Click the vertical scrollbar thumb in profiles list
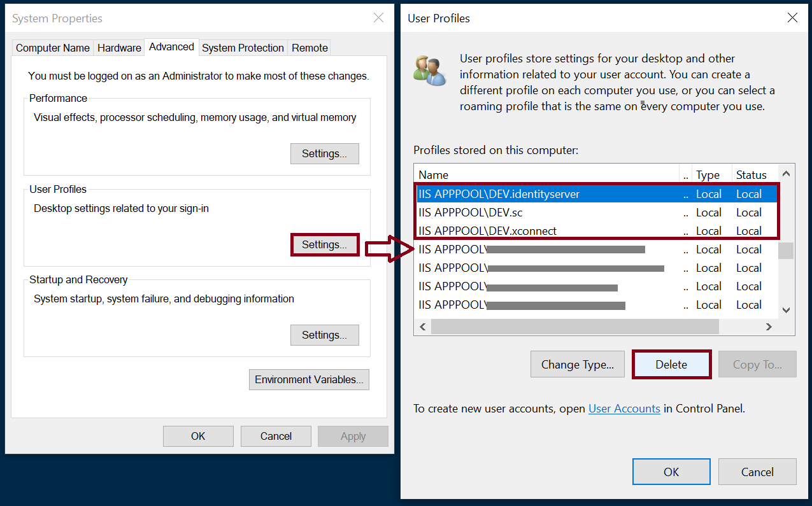The height and width of the screenshot is (506, 812). point(786,251)
